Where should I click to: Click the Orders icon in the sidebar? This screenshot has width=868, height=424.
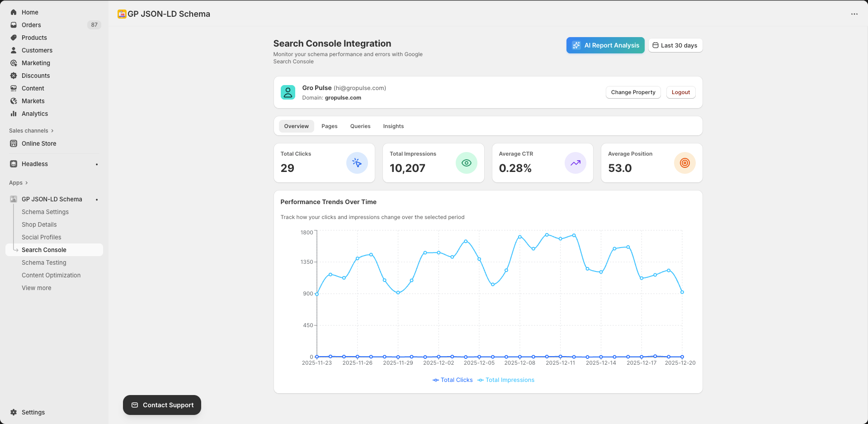14,25
